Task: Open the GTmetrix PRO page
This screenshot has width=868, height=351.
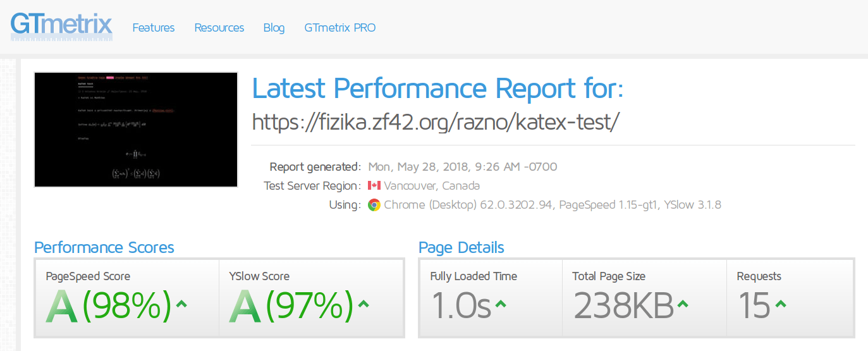Action: click(340, 28)
